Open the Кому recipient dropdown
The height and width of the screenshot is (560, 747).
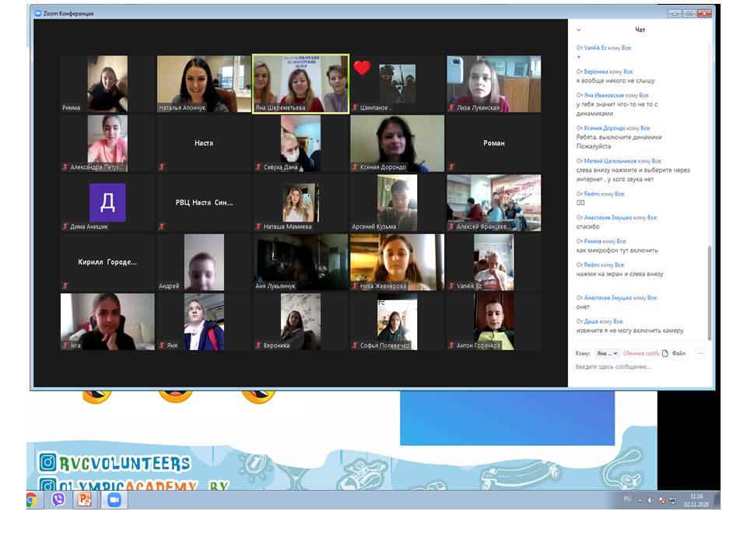[606, 353]
